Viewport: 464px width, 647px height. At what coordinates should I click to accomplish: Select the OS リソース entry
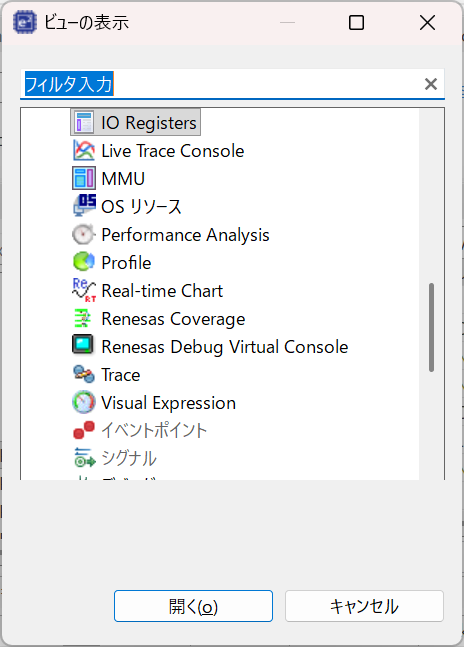point(141,206)
